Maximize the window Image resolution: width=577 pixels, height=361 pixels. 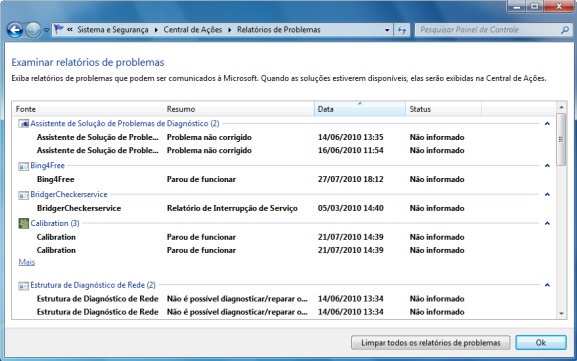point(535,7)
